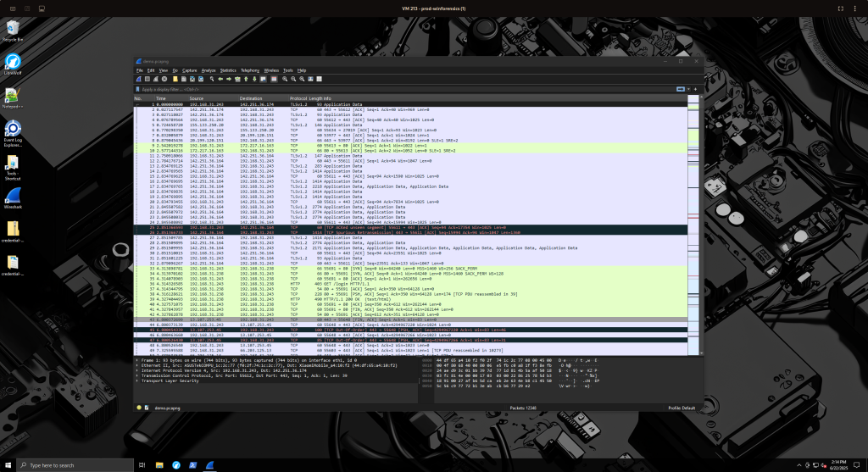Viewport: 868px width, 472px height.
Task: Click the intelligent scrollbar color minimap
Action: tap(693, 225)
